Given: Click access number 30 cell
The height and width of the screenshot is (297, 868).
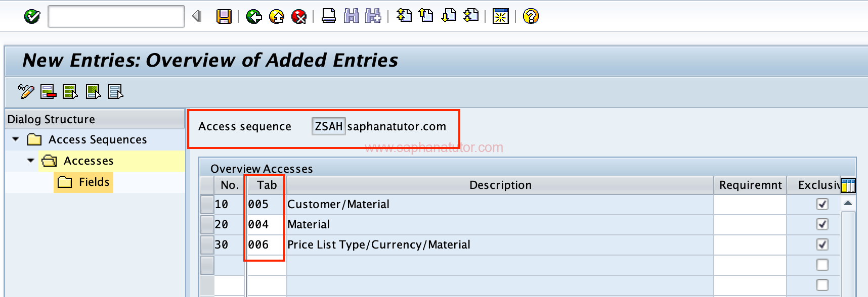Looking at the screenshot, I should 230,245.
